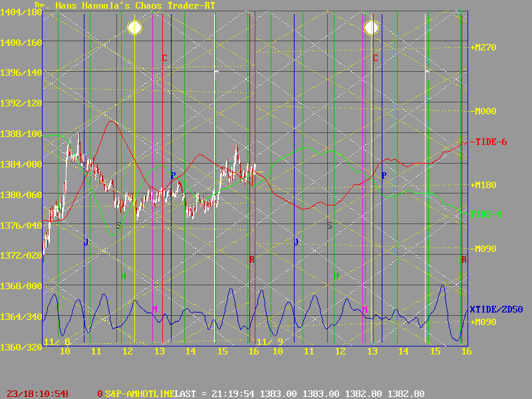Pick the blue J marker on 11/8
532x399 pixels.
86,242
